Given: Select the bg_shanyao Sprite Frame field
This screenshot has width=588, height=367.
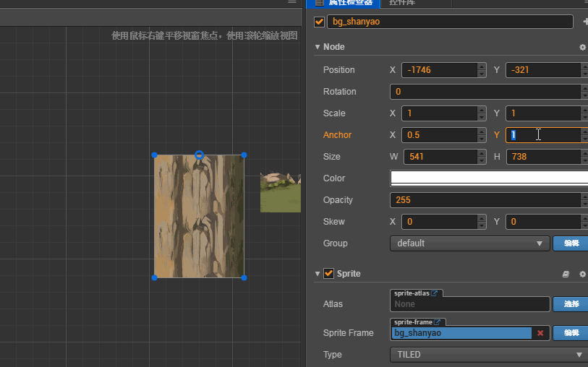Looking at the screenshot, I should click(461, 333).
